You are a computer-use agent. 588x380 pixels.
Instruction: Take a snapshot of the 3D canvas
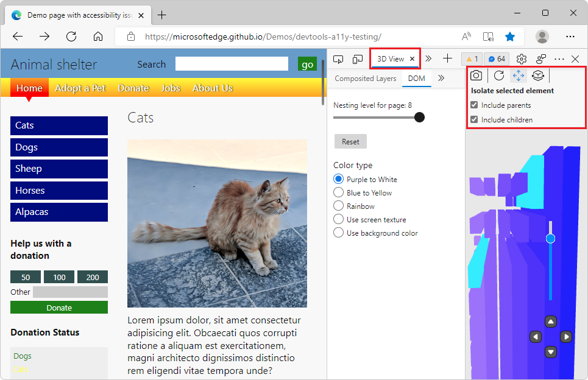coord(476,76)
